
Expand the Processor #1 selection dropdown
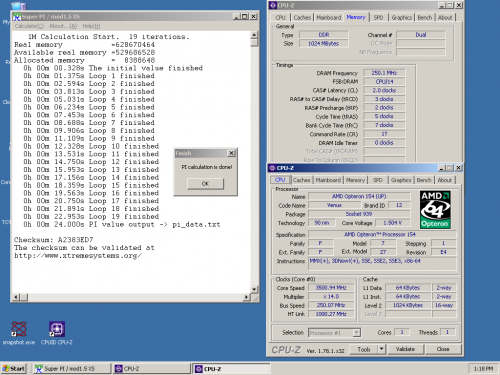357,333
